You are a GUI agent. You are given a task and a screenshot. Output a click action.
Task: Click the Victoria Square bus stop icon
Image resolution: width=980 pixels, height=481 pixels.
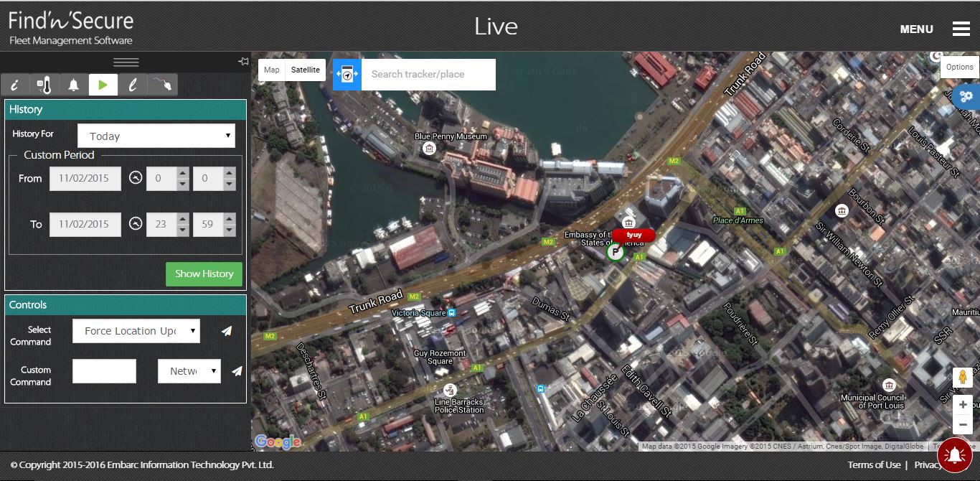coord(452,313)
